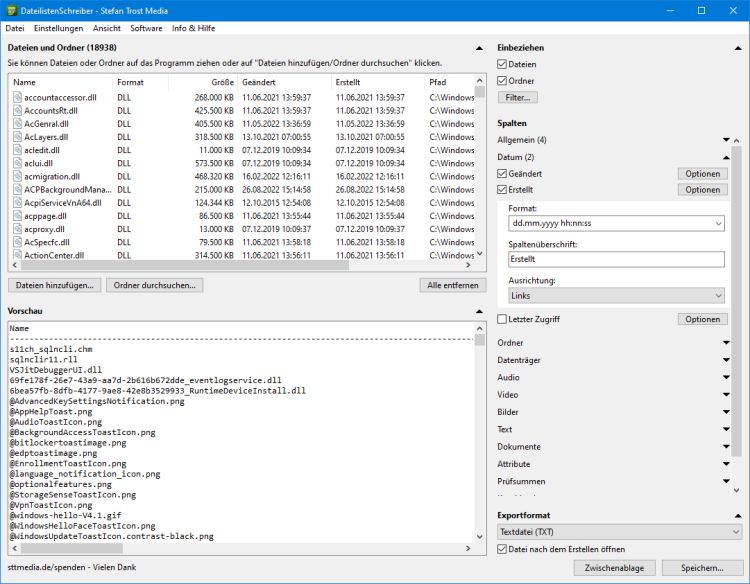Click the file icon next to AcGenral.dll
Screen dimensions: 750x584
pyautogui.click(x=17, y=124)
